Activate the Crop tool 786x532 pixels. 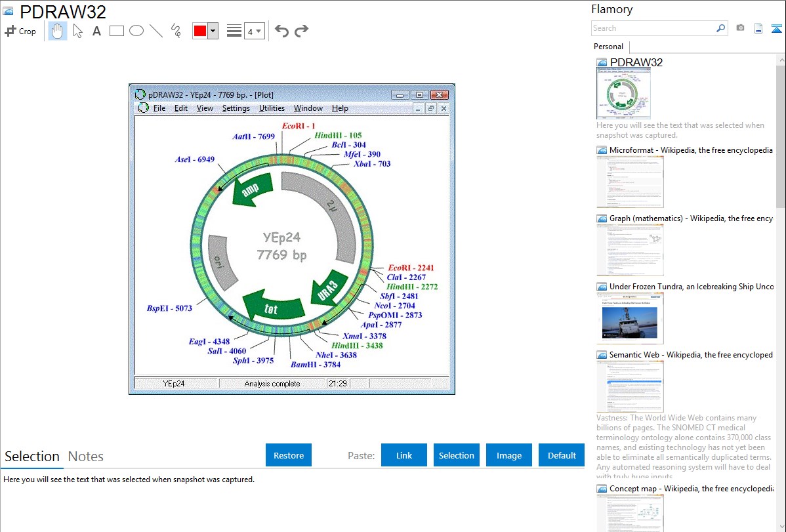point(20,31)
